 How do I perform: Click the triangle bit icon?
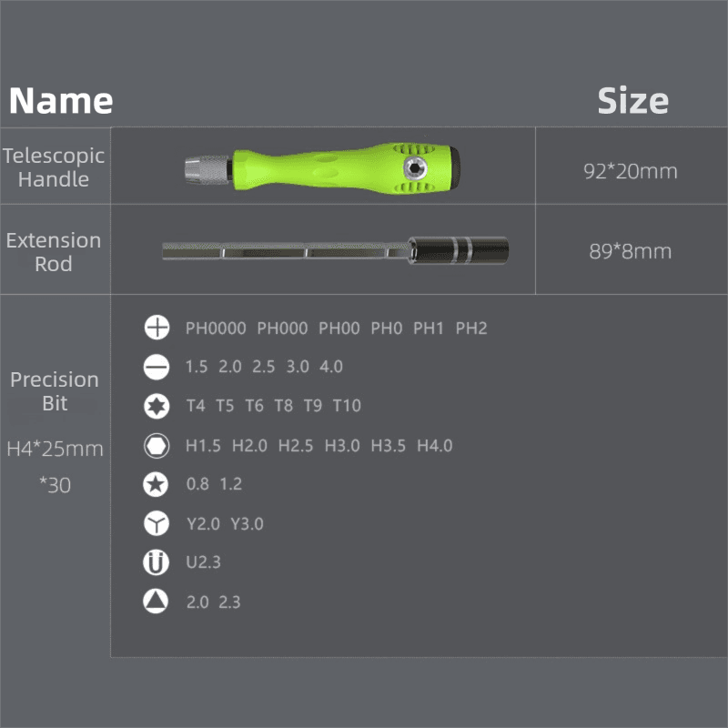156,602
